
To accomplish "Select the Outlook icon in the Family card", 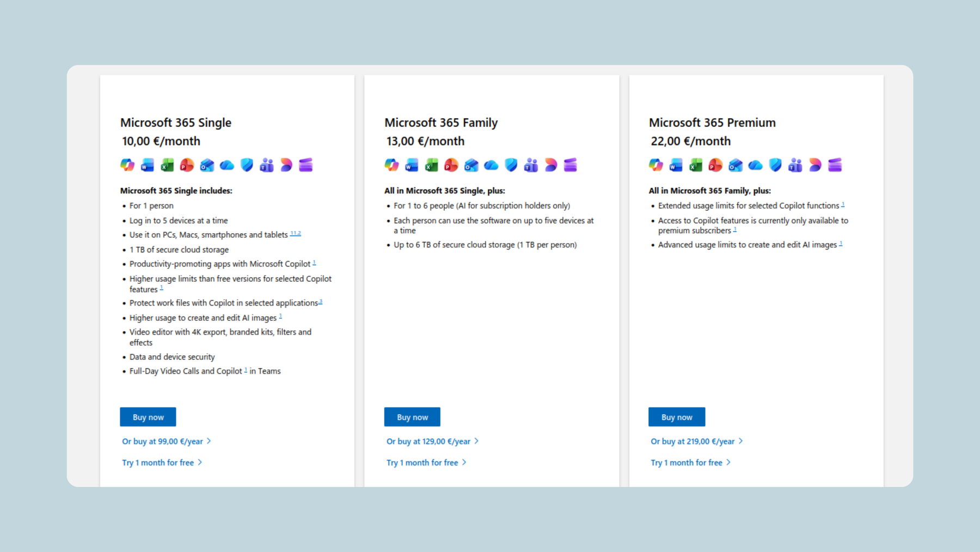I will point(471,165).
